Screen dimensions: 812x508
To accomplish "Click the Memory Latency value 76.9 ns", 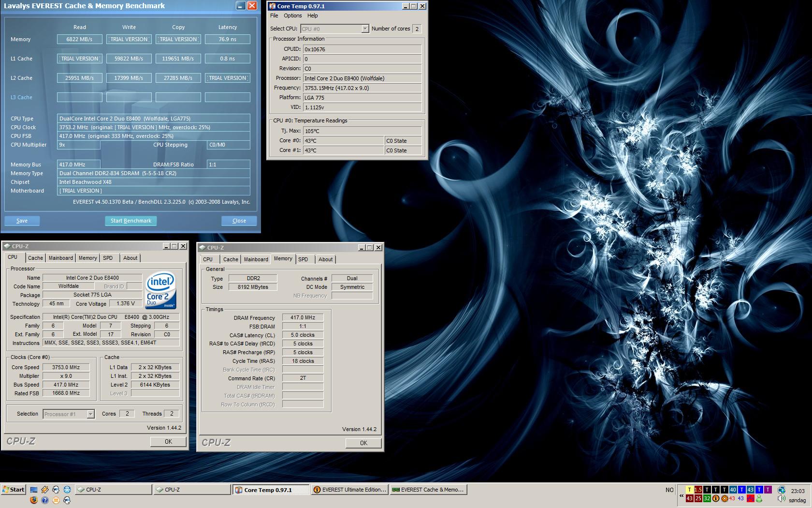I will [228, 39].
